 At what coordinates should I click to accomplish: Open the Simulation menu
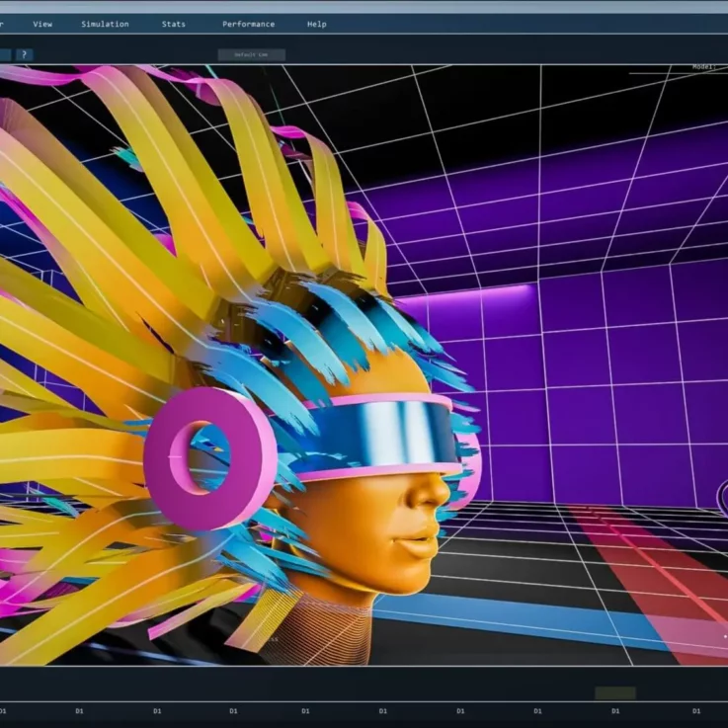click(x=105, y=24)
